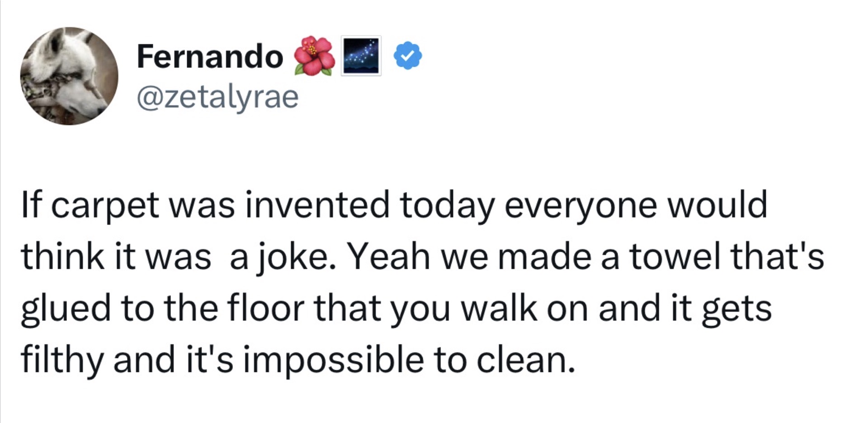The height and width of the screenshot is (423, 868).
Task: Click the word "Yeah" in tweet text
Action: click(x=389, y=256)
